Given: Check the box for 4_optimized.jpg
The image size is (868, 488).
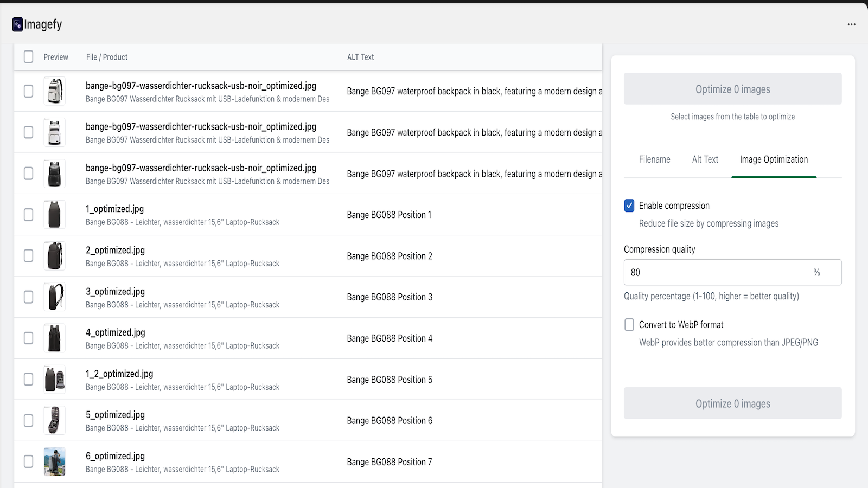Looking at the screenshot, I should pyautogui.click(x=29, y=338).
